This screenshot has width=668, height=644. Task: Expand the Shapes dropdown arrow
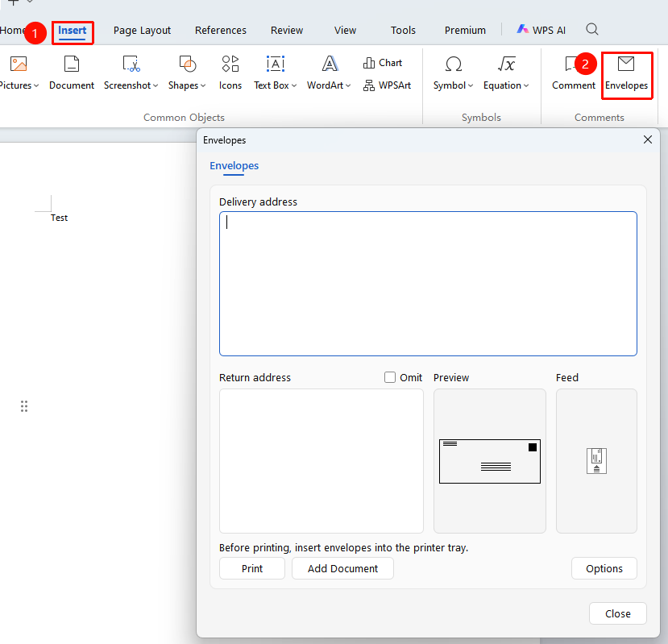tap(203, 85)
